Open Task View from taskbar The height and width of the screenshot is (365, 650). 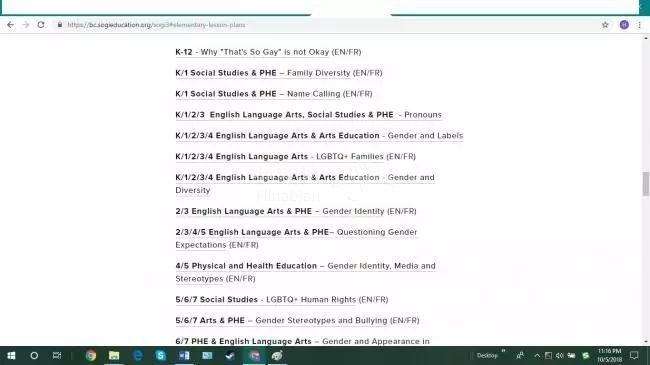[x=57, y=355]
